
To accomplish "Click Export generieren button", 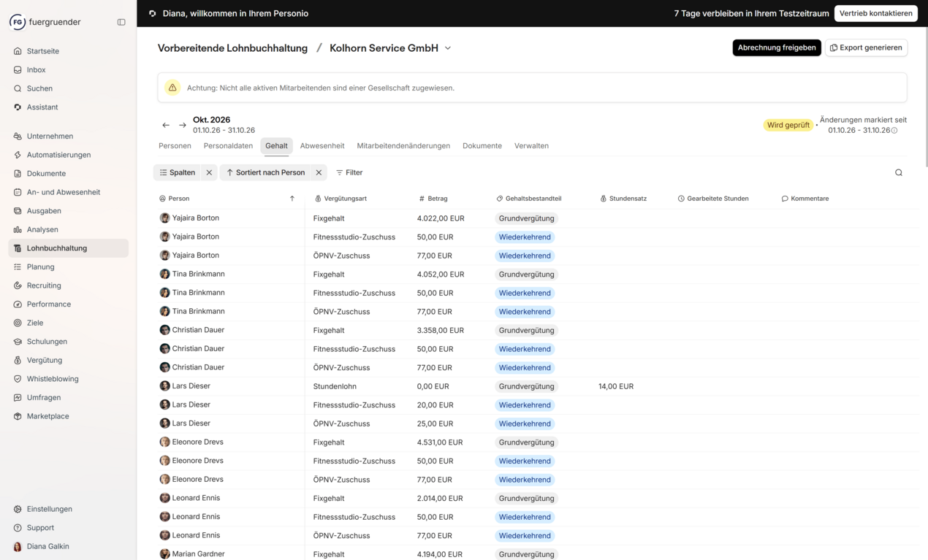I will [866, 47].
